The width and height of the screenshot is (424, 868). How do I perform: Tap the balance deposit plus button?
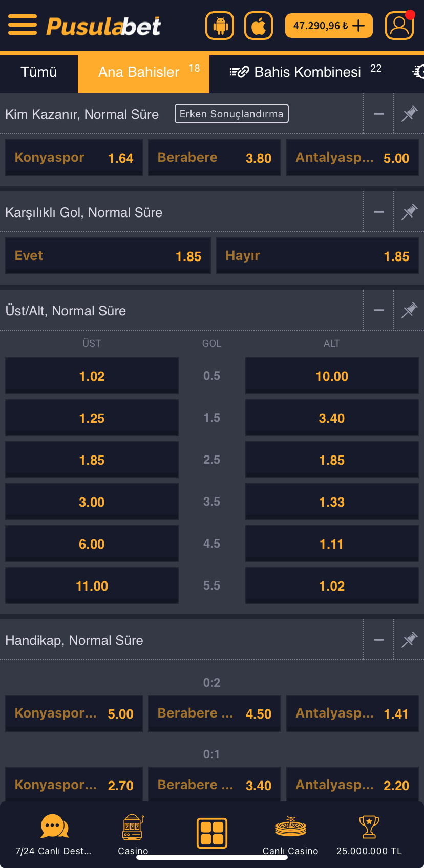tap(359, 26)
